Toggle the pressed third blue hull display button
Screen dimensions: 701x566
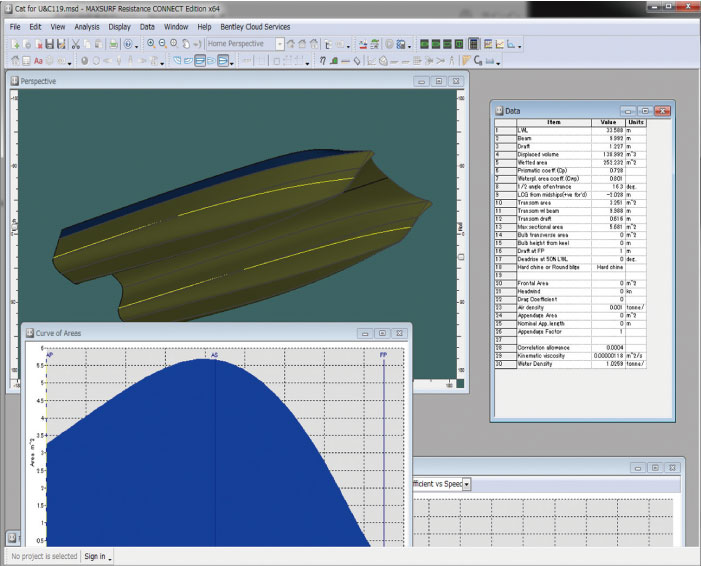coord(200,60)
